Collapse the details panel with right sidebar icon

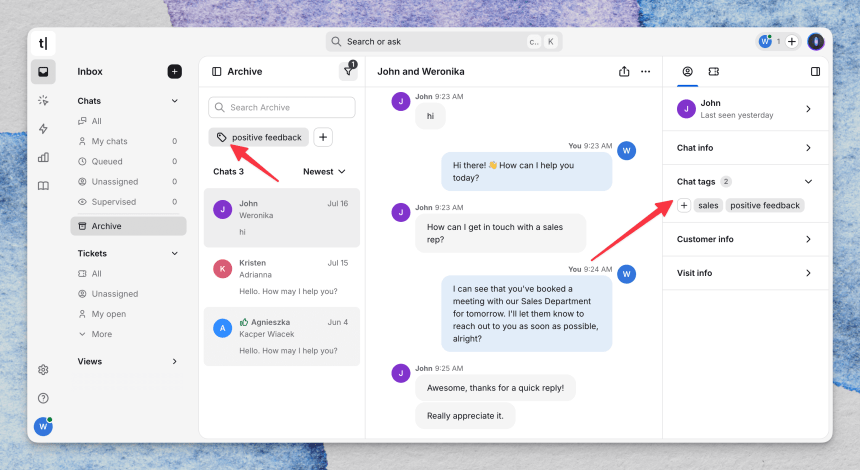816,71
